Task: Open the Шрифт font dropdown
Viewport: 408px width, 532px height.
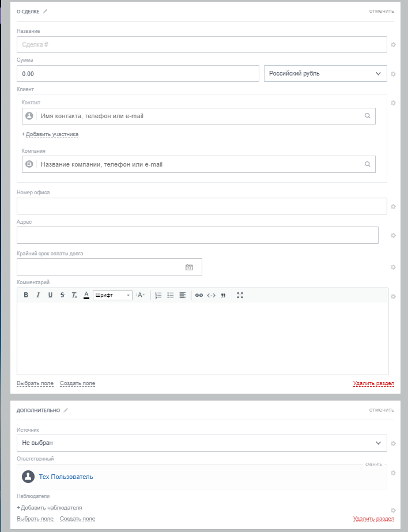Action: [x=112, y=295]
